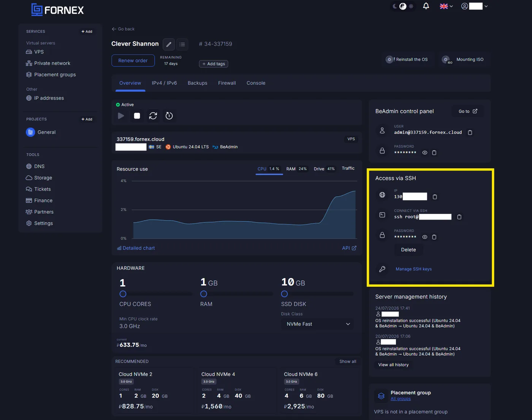Open the notifications bell
The width and height of the screenshot is (532, 420).
(x=426, y=6)
